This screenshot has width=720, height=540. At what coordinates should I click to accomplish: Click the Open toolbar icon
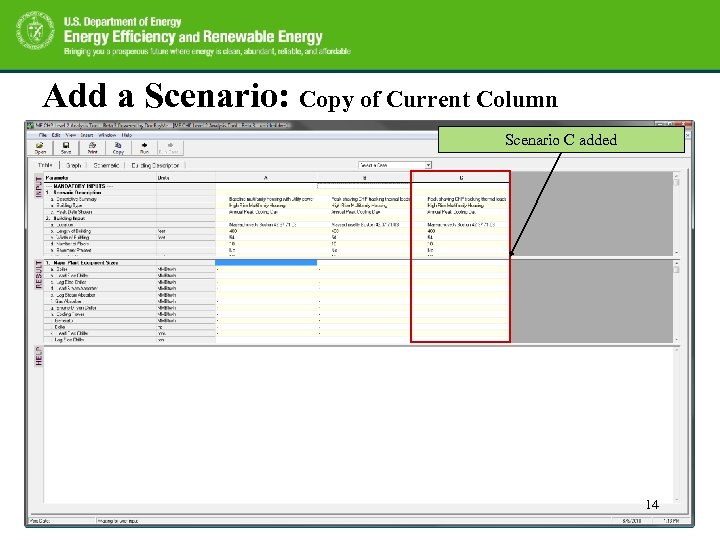point(40,147)
